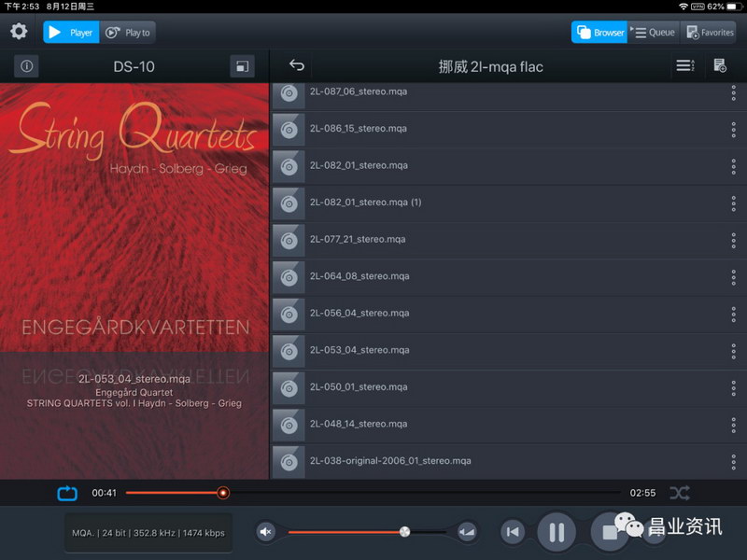The height and width of the screenshot is (560, 747).
Task: Click disc icon of 2L-038-original-2006_01_stereo.mqa
Action: tap(289, 462)
